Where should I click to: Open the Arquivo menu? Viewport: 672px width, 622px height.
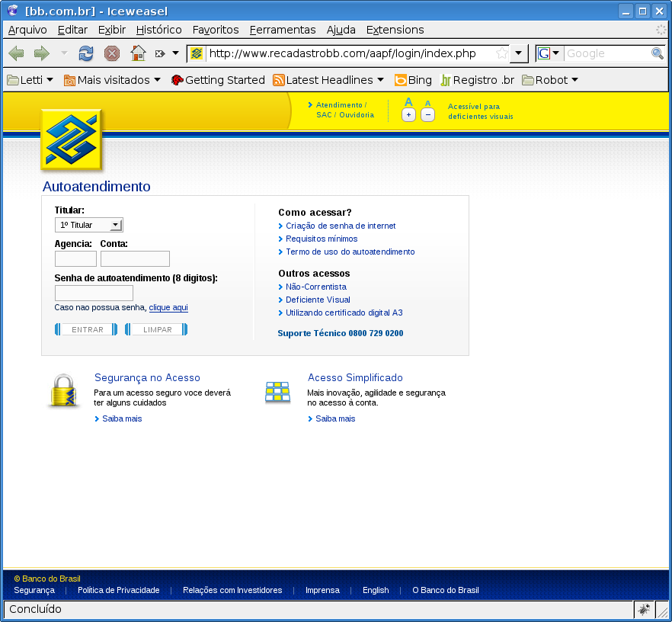pyautogui.click(x=27, y=30)
